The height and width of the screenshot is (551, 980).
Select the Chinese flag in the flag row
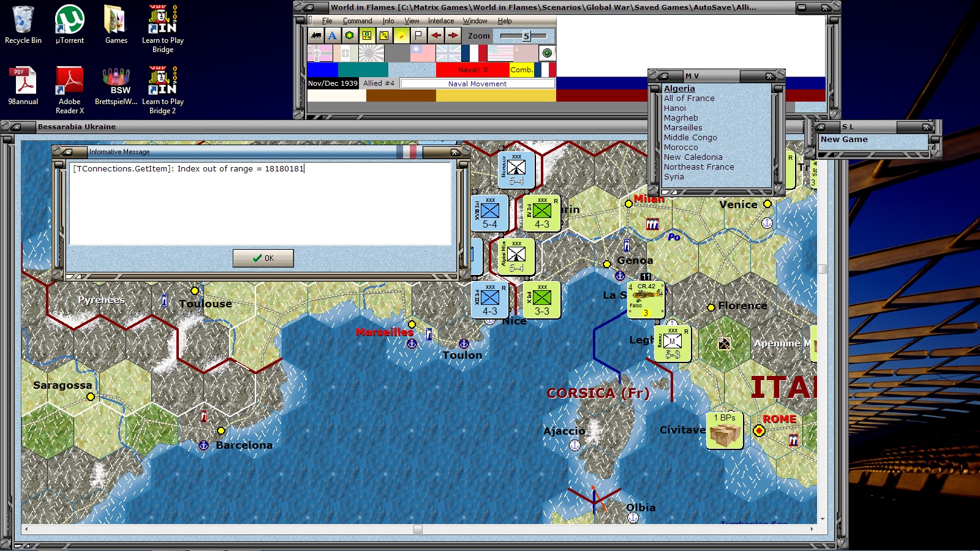tap(423, 53)
